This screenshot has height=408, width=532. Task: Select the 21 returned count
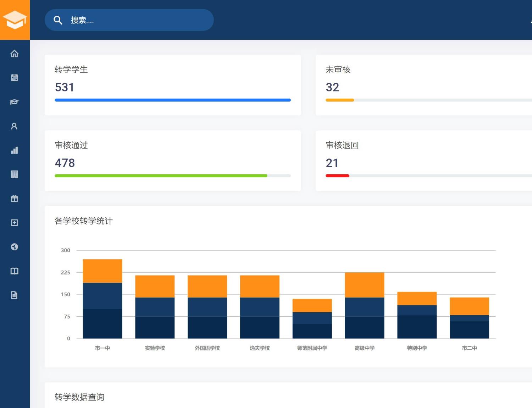coord(332,163)
